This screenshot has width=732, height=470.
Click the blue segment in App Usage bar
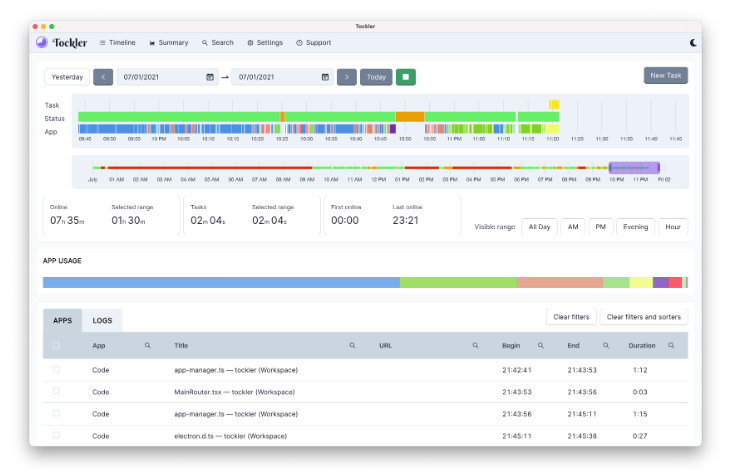tap(220, 283)
